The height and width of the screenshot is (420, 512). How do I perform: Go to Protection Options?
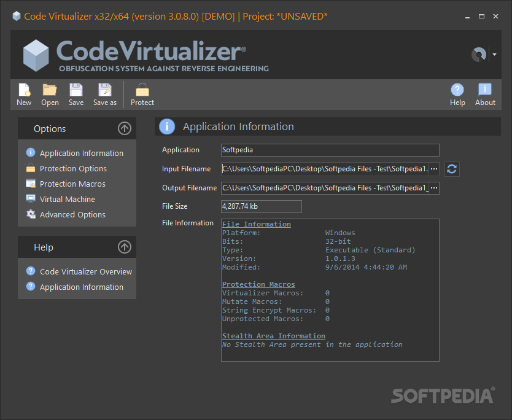(73, 168)
